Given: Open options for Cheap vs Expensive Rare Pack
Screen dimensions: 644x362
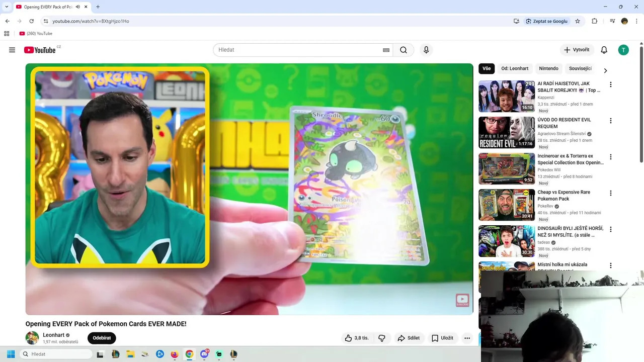Looking at the screenshot, I should pos(611,193).
